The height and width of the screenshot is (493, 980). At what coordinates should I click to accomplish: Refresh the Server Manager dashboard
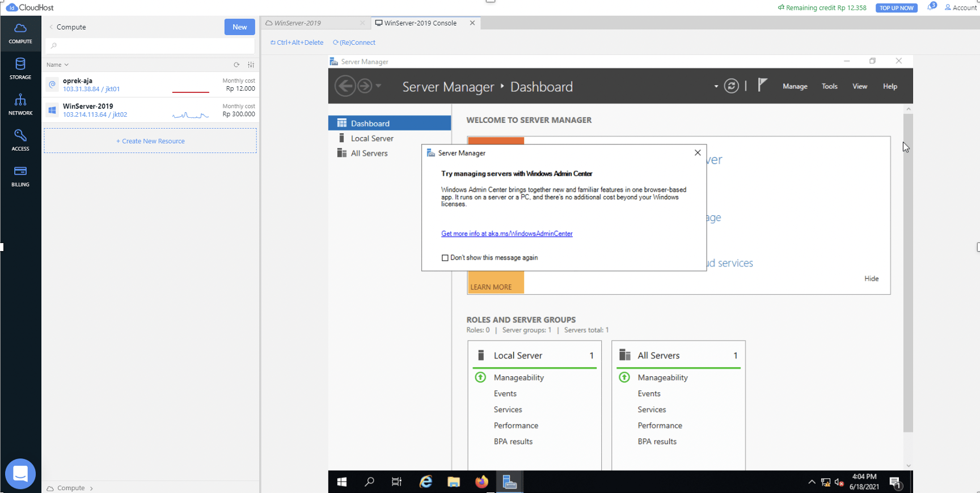(732, 86)
